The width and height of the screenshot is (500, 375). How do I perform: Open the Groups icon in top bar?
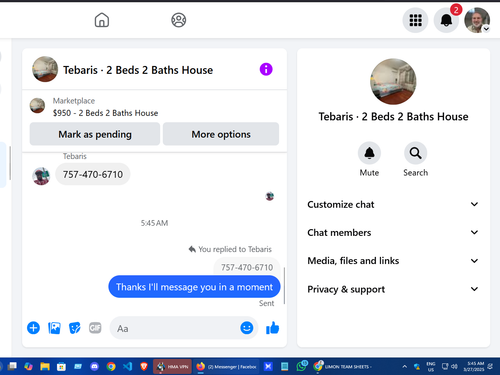coord(179,20)
